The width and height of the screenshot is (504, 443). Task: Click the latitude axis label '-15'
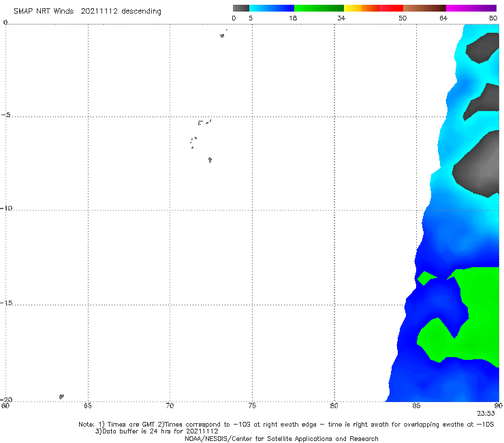[x=6, y=303]
